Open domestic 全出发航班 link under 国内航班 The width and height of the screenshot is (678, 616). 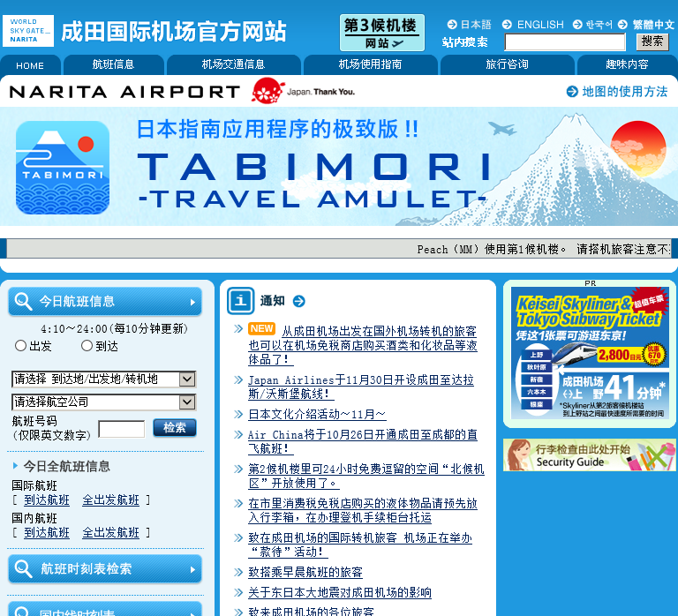[x=110, y=532]
